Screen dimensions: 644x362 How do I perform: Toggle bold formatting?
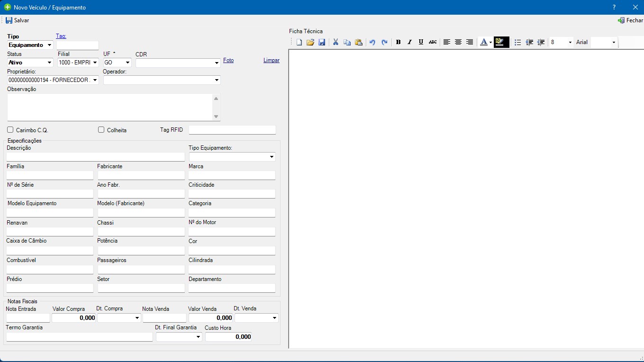coord(398,42)
